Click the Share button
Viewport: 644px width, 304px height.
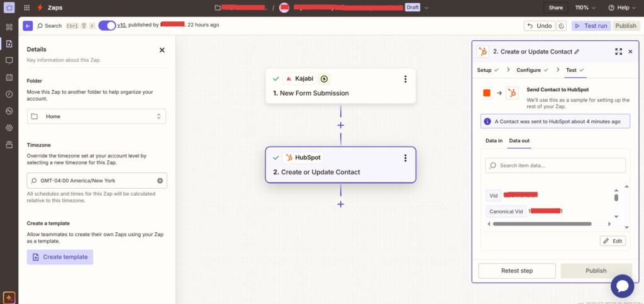click(556, 8)
